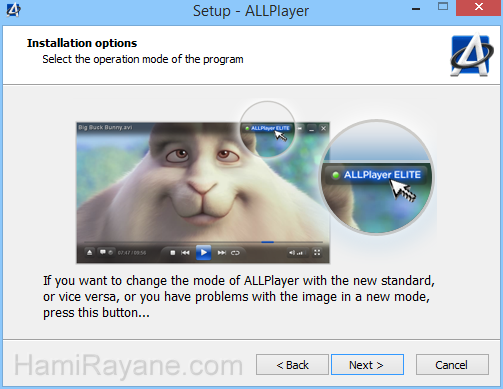This screenshot has width=503, height=389.
Task: Click the ALLPlayer player preview image
Action: point(203,193)
